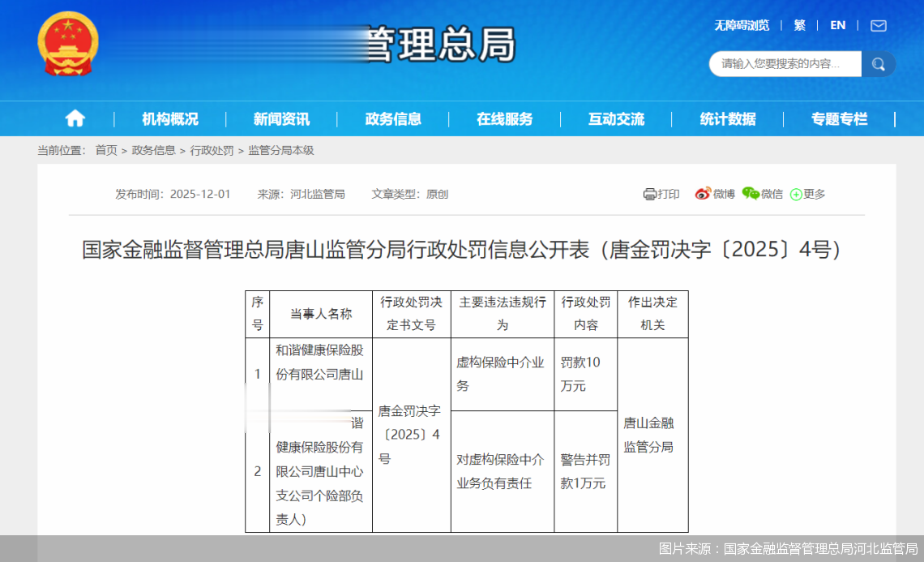This screenshot has width=924, height=562.
Task: Open 机构概况 menu
Action: tap(169, 119)
